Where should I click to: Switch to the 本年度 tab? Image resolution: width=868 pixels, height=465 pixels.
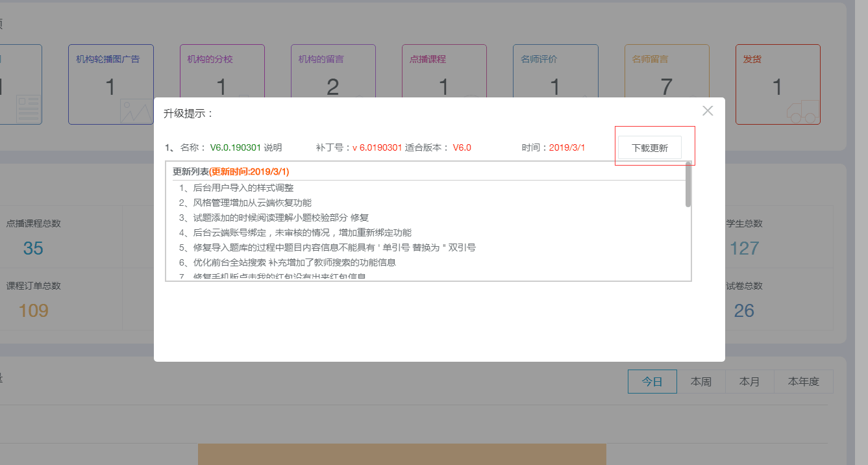803,382
